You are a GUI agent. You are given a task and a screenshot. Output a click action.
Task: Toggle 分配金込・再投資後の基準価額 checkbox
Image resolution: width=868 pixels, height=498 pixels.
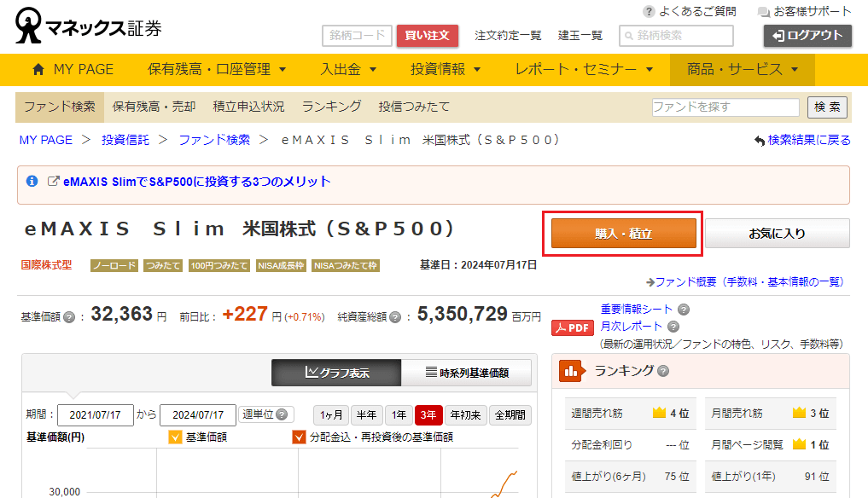pyautogui.click(x=299, y=437)
